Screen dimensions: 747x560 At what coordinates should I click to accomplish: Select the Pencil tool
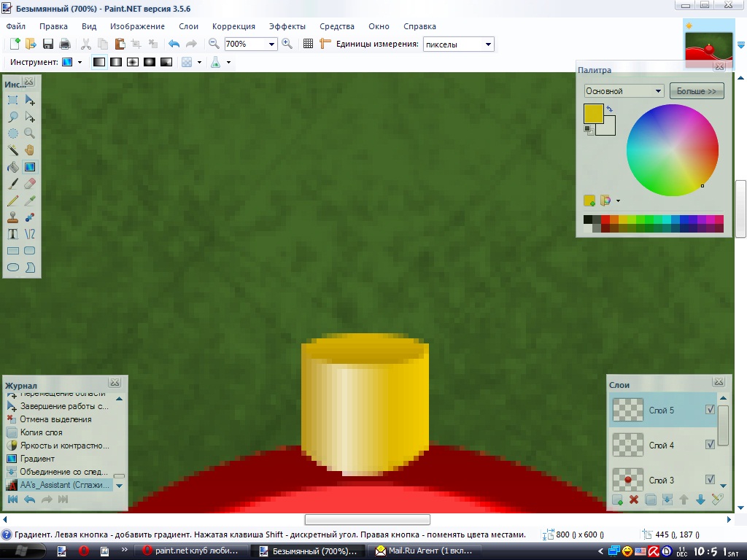13,201
